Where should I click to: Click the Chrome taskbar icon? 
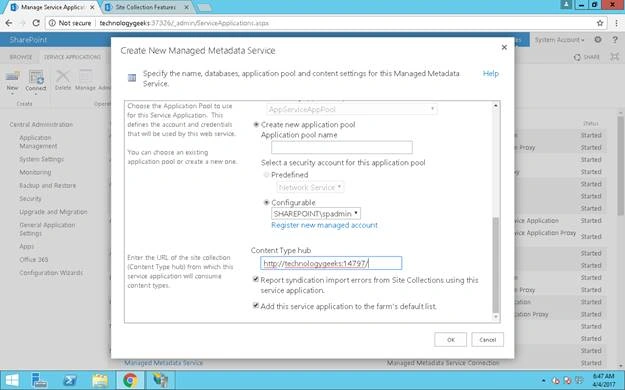tap(130, 380)
